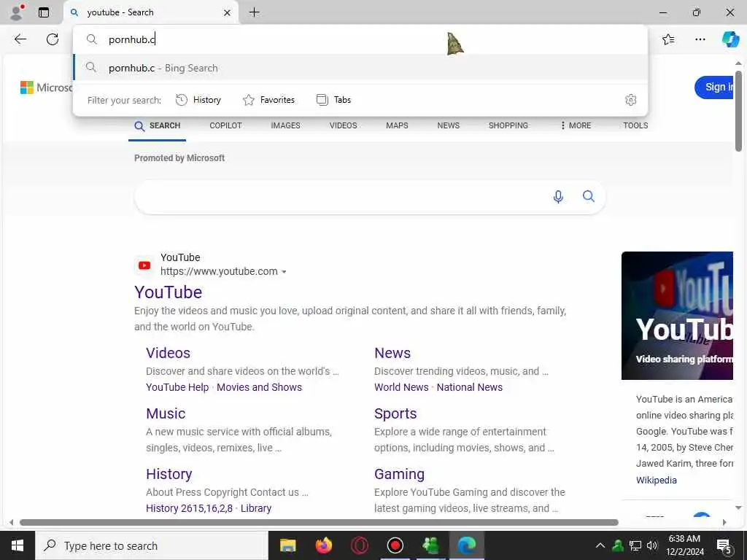
Task: Click the Microsoft Edge taskbar icon
Action: tap(466, 545)
